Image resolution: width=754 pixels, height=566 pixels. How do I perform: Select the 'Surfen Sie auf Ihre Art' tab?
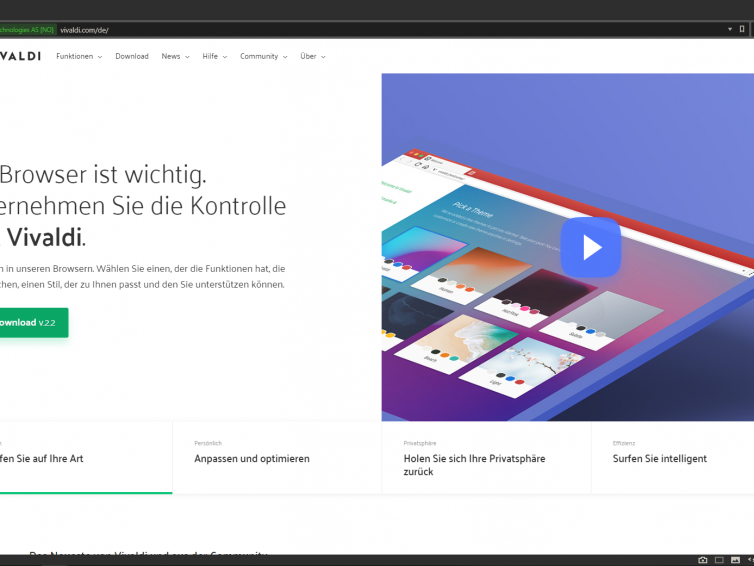click(x=86, y=458)
